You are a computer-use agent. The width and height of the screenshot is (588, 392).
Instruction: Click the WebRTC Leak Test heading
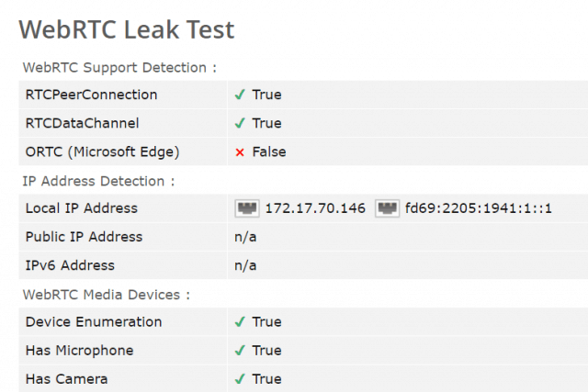click(x=127, y=29)
